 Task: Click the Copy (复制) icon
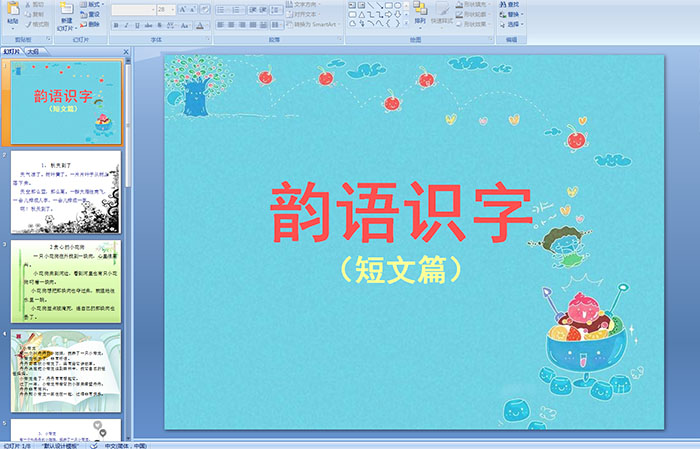coord(28,14)
